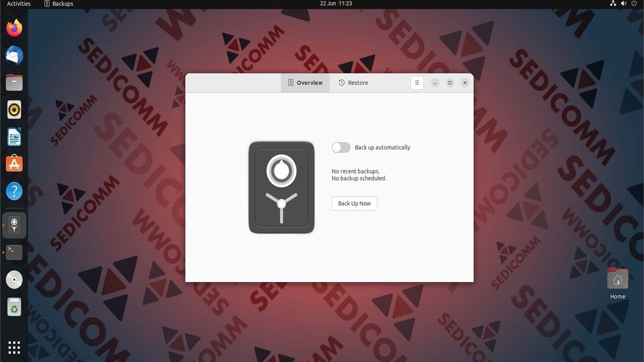
Task: Switch to the Restore tab
Action: 353,83
